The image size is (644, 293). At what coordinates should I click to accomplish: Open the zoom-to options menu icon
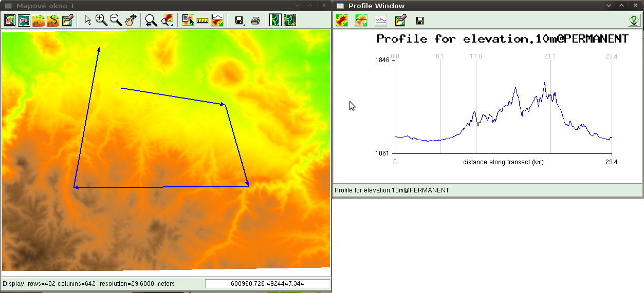(167, 20)
